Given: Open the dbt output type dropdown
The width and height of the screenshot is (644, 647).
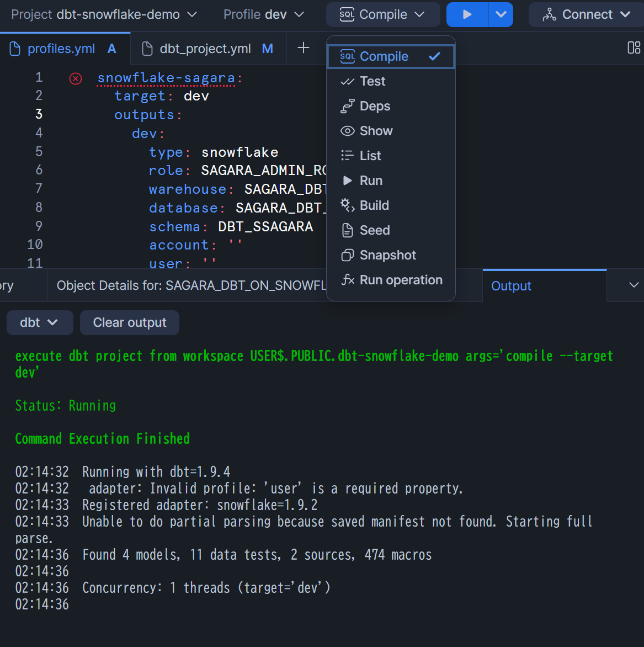Looking at the screenshot, I should tap(40, 323).
